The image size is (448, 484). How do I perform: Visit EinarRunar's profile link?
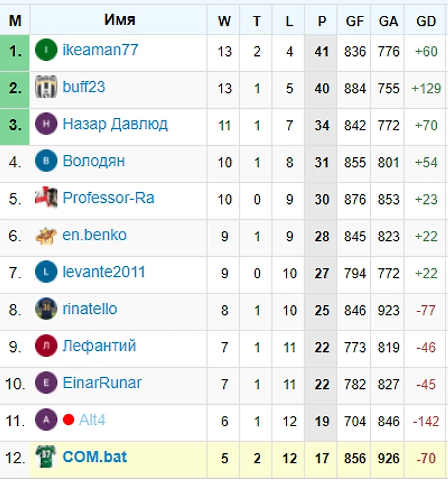click(x=102, y=383)
